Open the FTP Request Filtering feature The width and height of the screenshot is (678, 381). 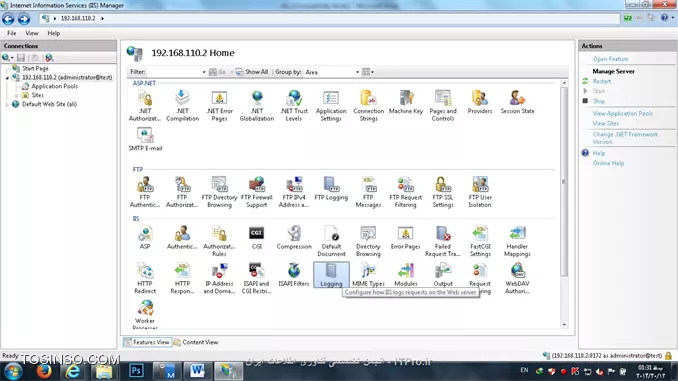click(x=406, y=192)
